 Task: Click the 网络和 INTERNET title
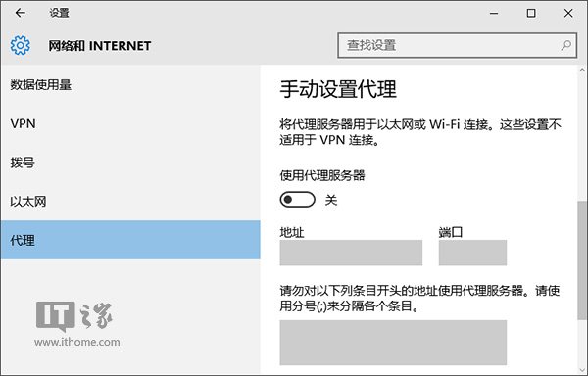pyautogui.click(x=100, y=46)
